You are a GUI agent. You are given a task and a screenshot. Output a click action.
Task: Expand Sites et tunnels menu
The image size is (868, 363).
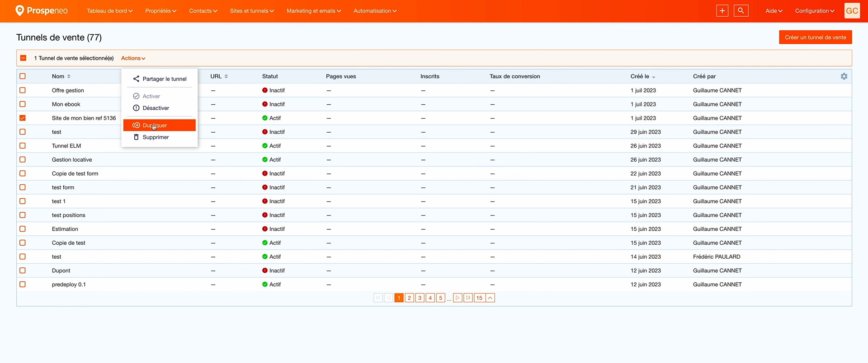pyautogui.click(x=252, y=11)
